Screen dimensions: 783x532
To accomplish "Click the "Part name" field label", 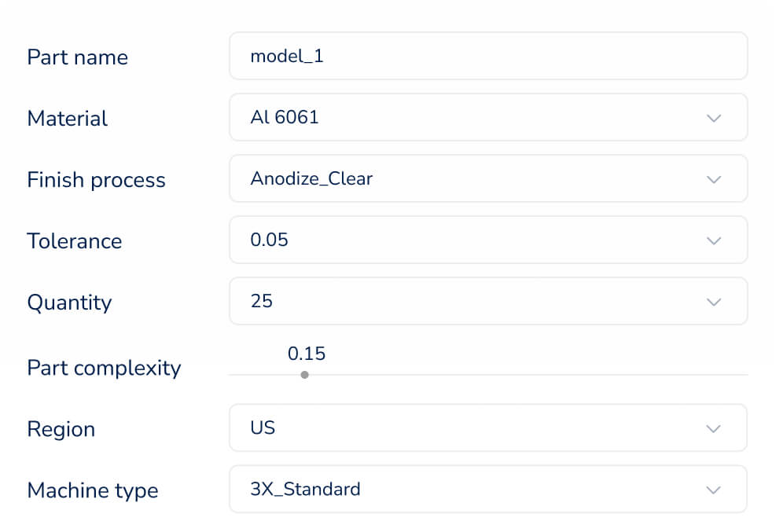I will coord(77,57).
